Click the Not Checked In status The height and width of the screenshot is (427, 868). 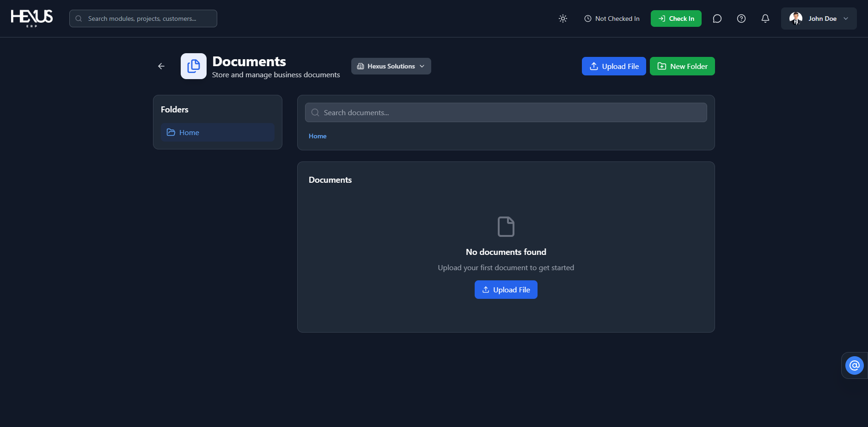(x=612, y=19)
